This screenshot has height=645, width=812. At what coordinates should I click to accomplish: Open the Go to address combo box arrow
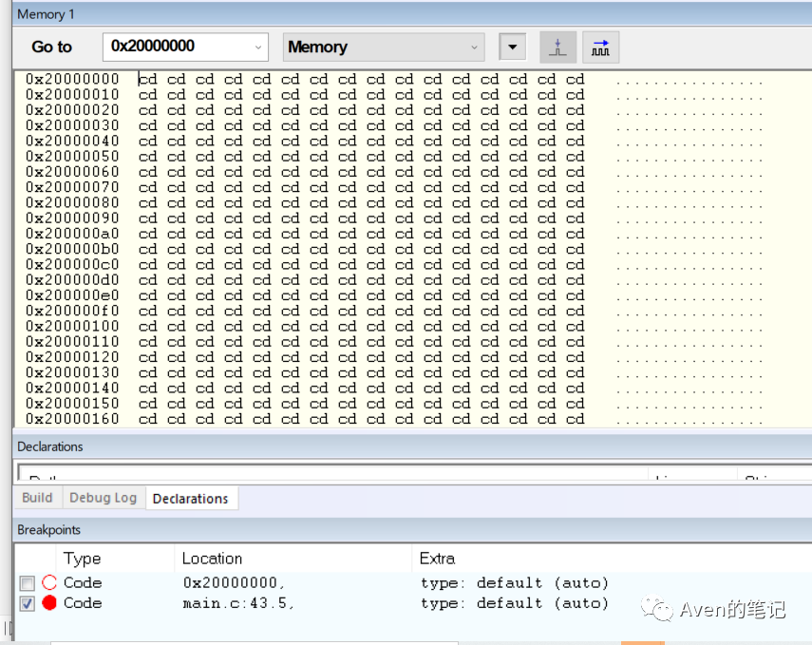(258, 47)
